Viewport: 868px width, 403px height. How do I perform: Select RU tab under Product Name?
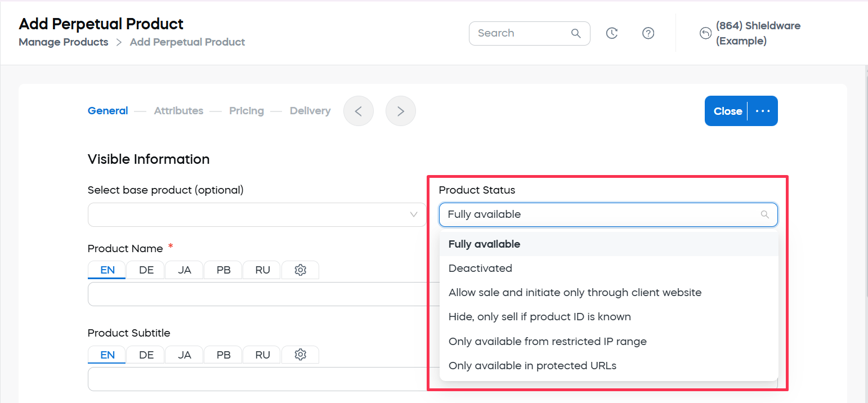262,270
